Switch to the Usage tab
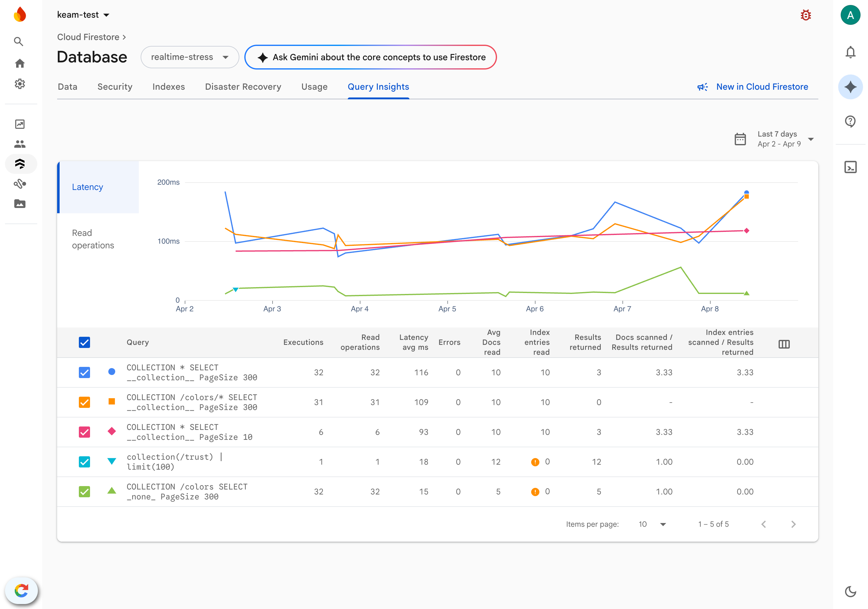The width and height of the screenshot is (868, 609). point(314,87)
